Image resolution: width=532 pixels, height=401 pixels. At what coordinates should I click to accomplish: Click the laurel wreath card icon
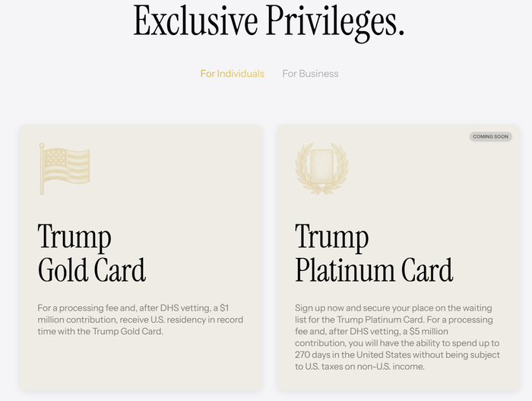coord(322,168)
